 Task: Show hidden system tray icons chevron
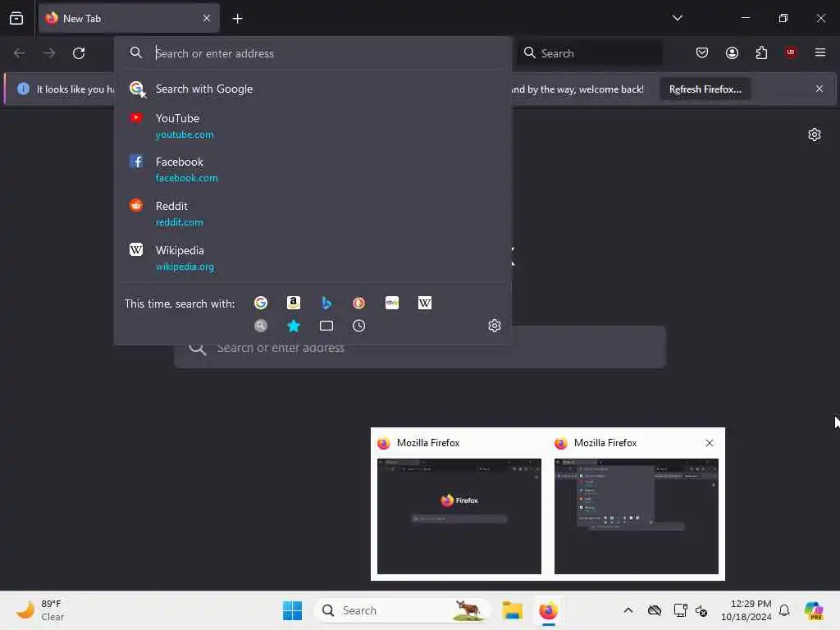(628, 610)
